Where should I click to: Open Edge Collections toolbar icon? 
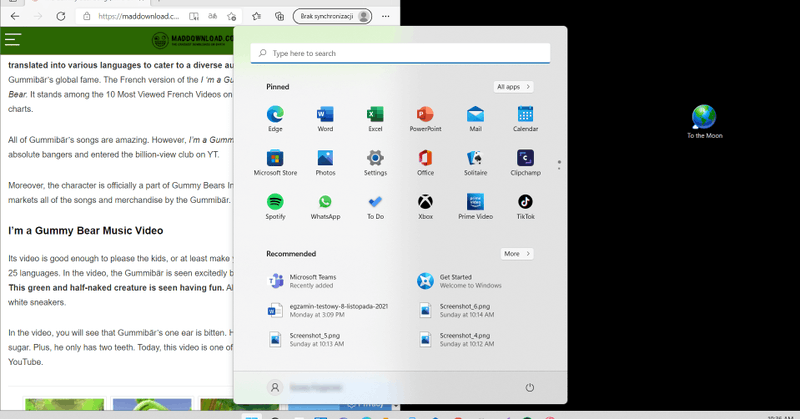coord(280,16)
